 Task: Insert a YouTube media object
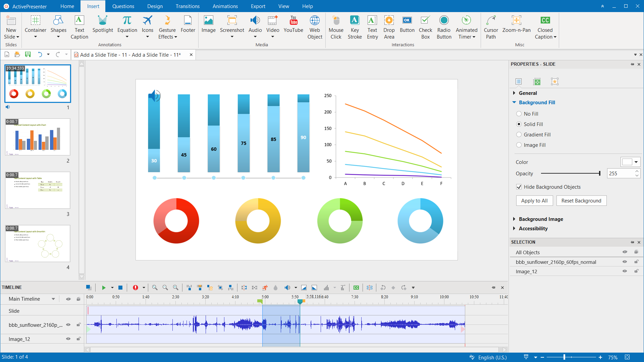(292, 24)
